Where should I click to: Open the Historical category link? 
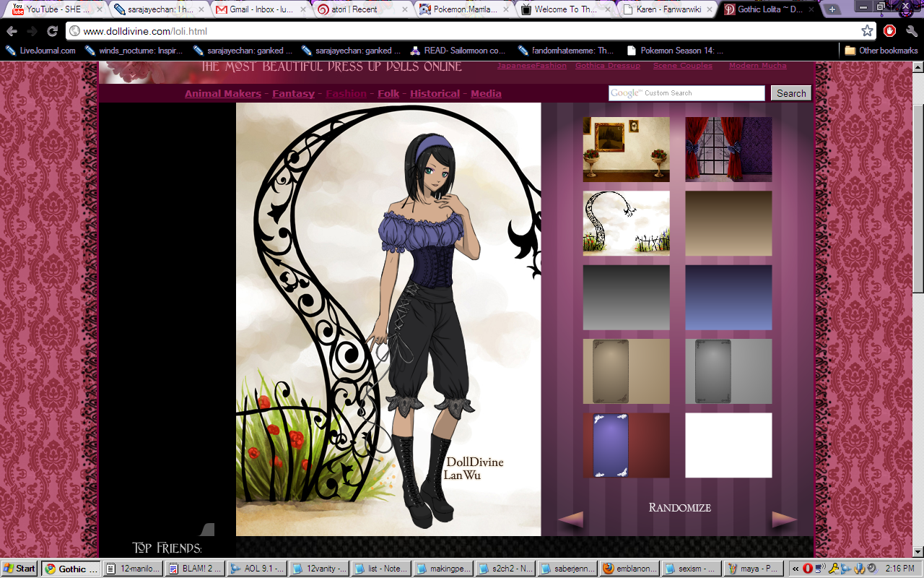435,94
